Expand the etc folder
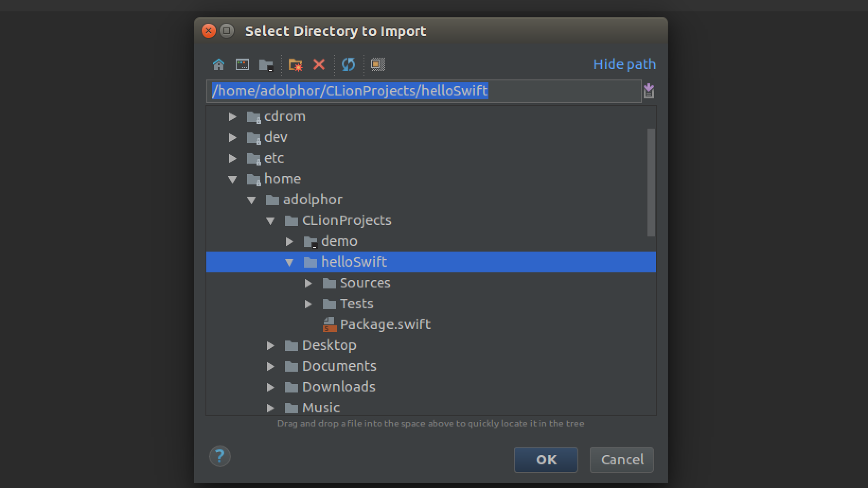Image resolution: width=868 pixels, height=488 pixels. click(x=232, y=158)
